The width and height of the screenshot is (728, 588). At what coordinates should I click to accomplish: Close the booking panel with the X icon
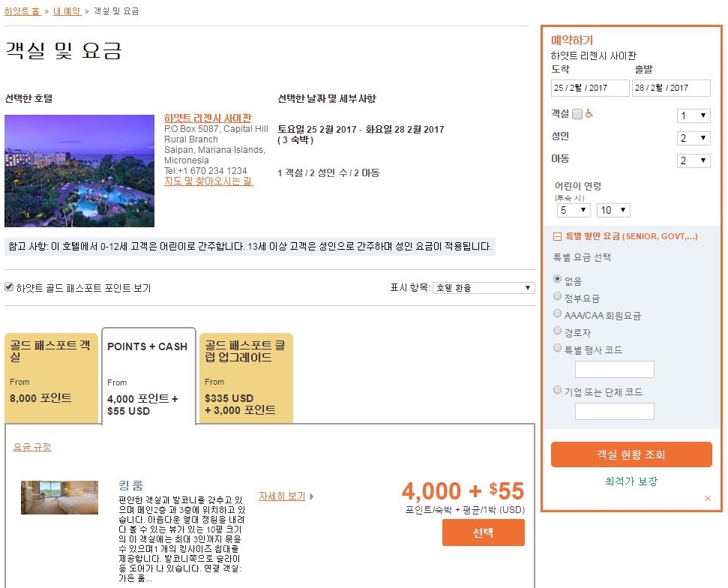pyautogui.click(x=708, y=498)
